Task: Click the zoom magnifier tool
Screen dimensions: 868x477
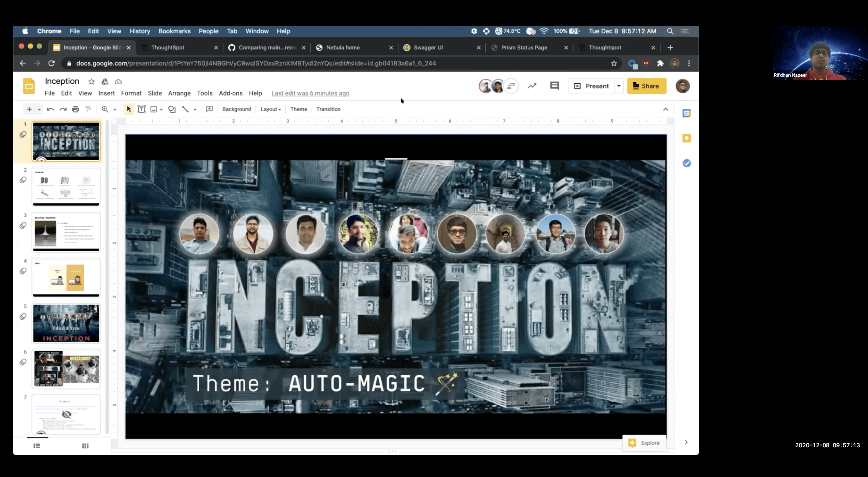Action: point(105,109)
